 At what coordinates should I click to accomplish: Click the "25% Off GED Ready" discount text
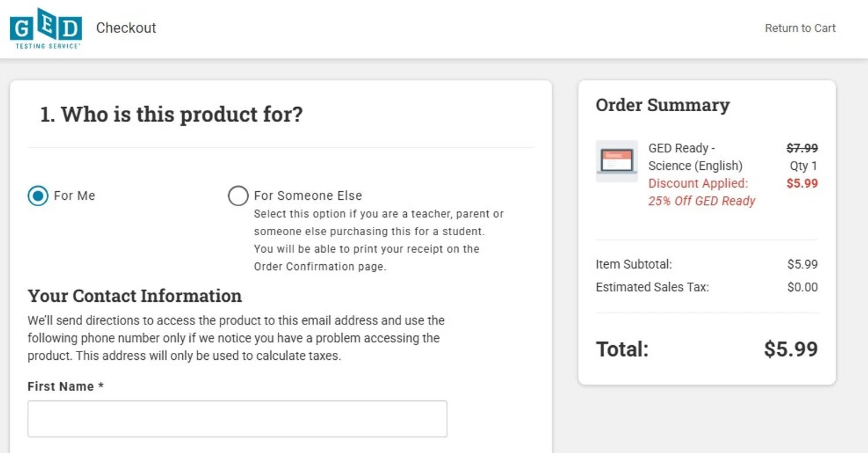point(701,201)
